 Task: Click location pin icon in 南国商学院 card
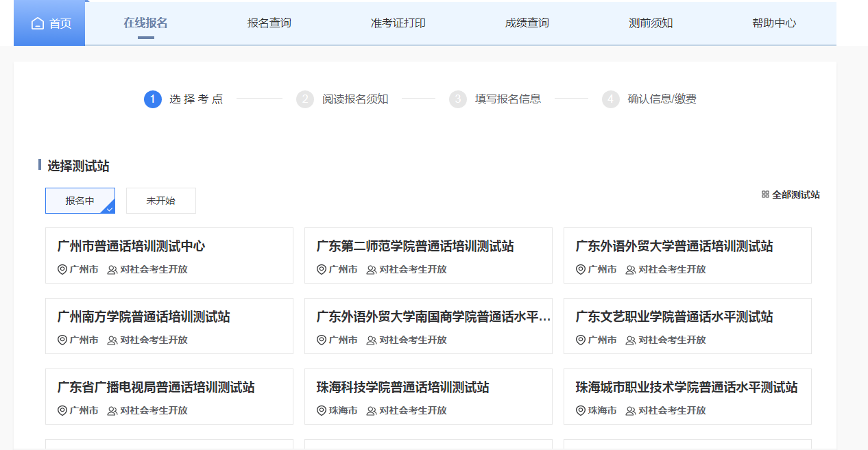(322, 340)
